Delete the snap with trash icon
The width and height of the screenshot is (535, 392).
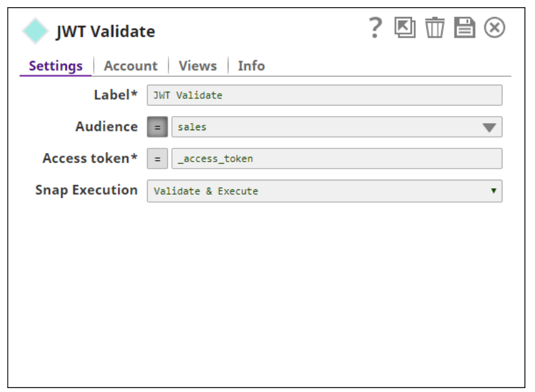tap(435, 28)
